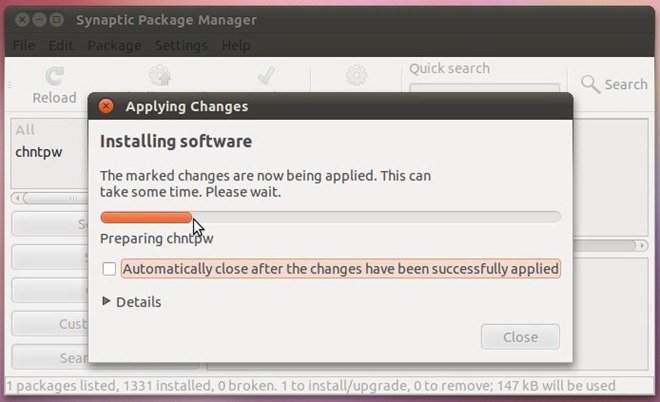Open the Settings menu
The width and height of the screenshot is (660, 402).
point(181,45)
